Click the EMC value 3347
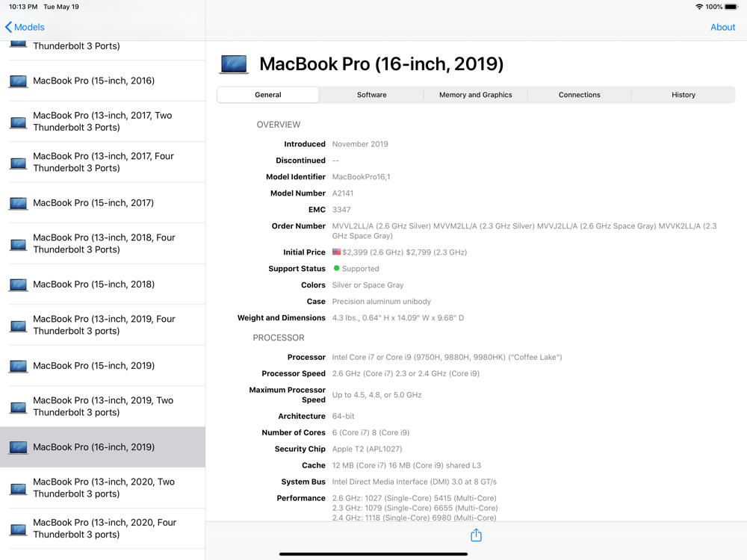747x560 pixels. pyautogui.click(x=341, y=210)
